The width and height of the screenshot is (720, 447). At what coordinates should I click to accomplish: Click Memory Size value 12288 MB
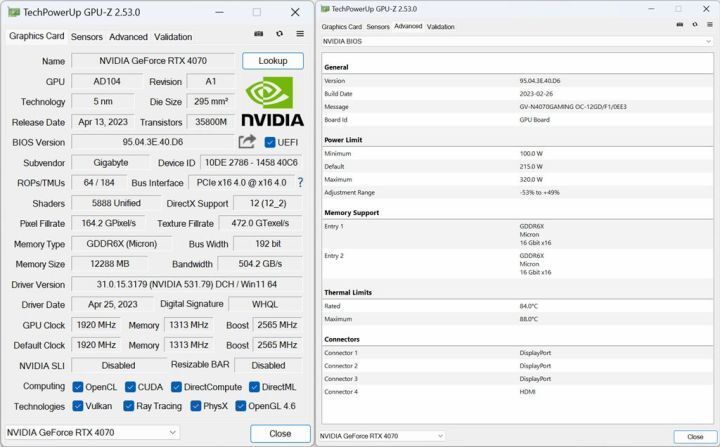[110, 264]
